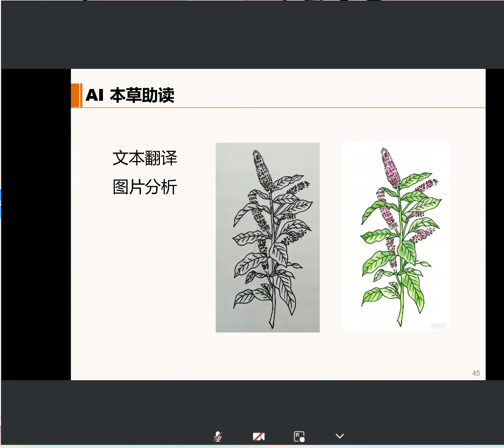Image resolution: width=504 pixels, height=448 pixels.
Task: Unmute the microphone in the meeting toolbar
Action: pos(218,436)
